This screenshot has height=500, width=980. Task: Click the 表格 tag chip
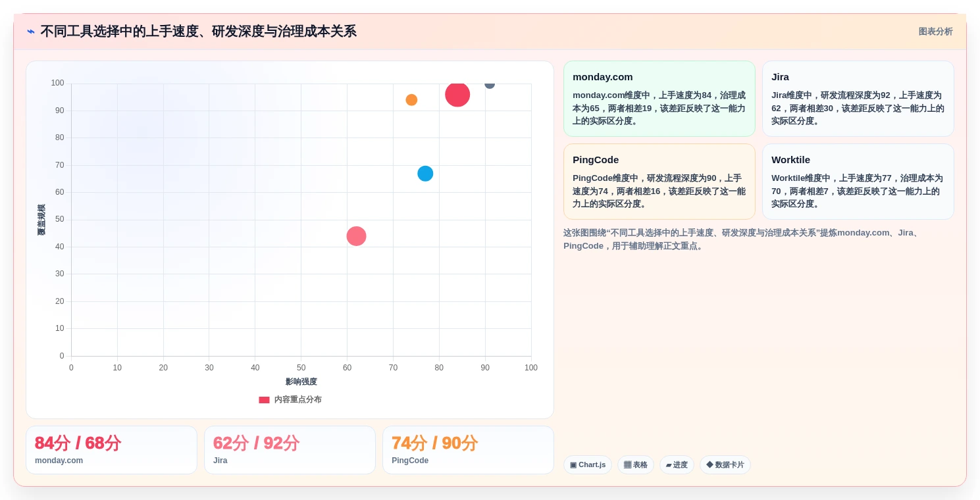[x=636, y=464]
